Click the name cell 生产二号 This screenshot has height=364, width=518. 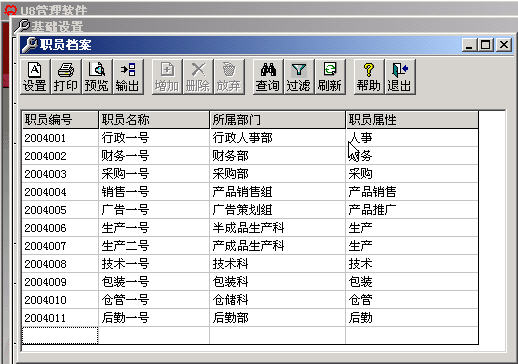point(154,246)
